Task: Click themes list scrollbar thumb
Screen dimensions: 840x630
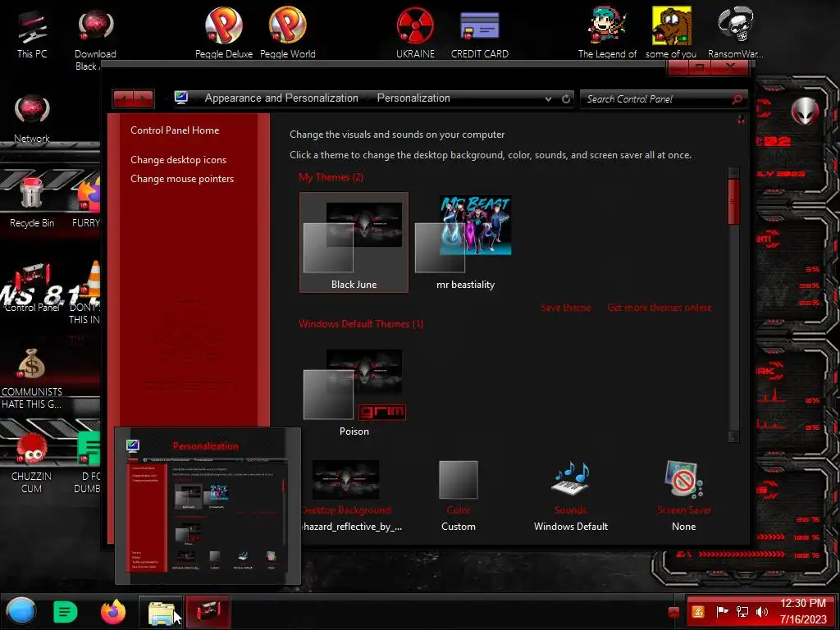Action: point(734,202)
